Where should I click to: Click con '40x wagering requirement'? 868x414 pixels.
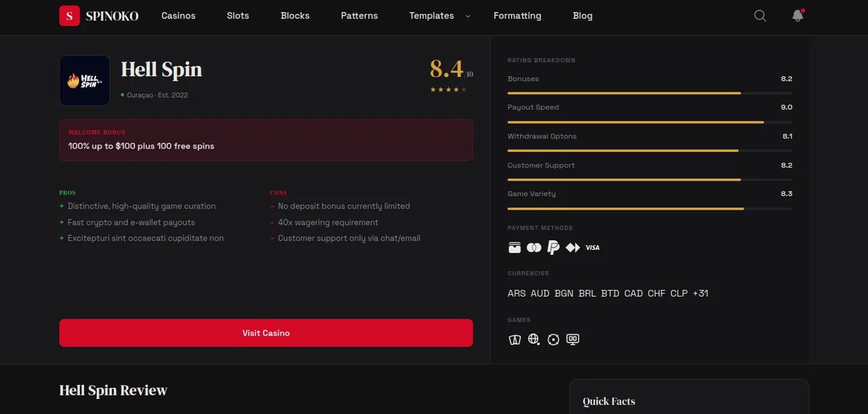tap(328, 223)
